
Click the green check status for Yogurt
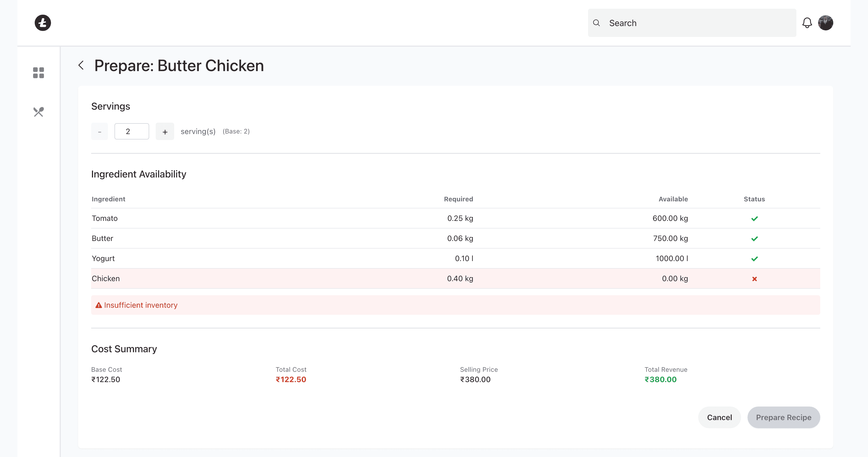coord(754,259)
